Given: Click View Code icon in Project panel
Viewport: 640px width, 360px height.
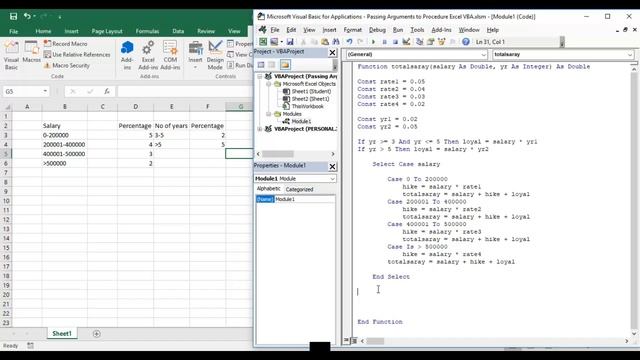Looking at the screenshot, I should pyautogui.click(x=261, y=64).
